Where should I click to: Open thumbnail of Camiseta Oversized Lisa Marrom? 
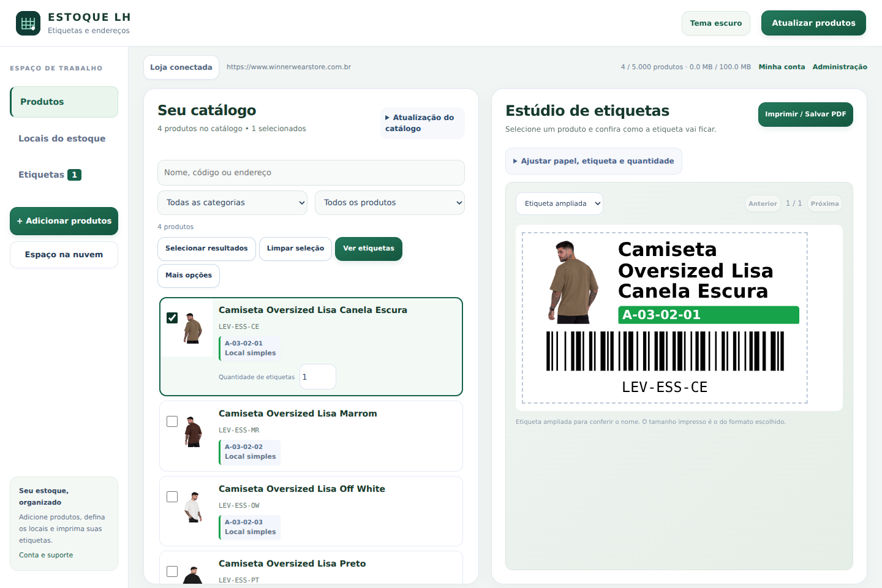193,432
